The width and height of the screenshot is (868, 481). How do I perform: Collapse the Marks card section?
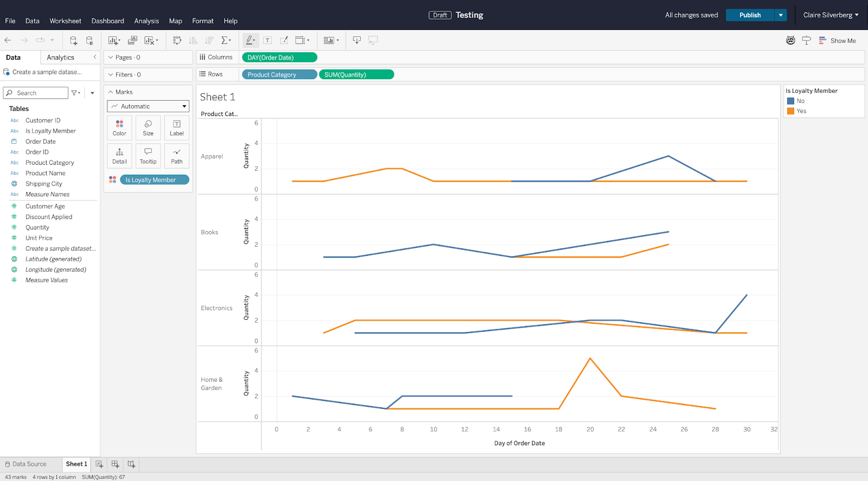pos(111,92)
